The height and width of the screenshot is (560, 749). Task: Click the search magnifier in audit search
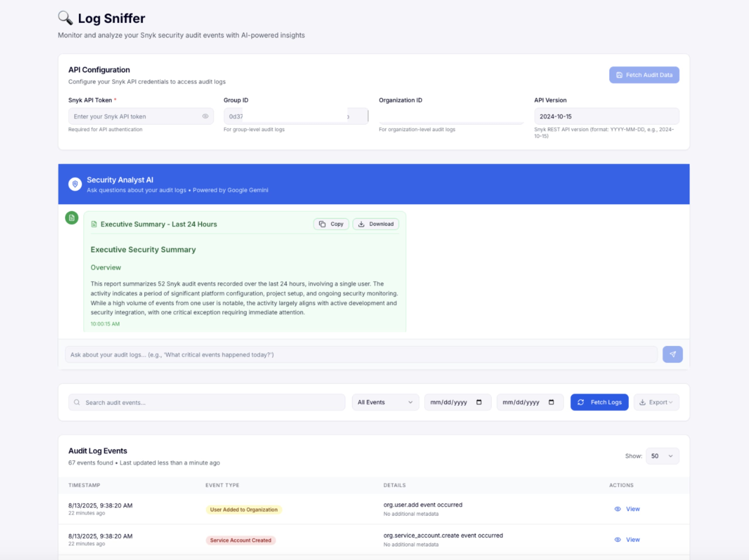(77, 402)
